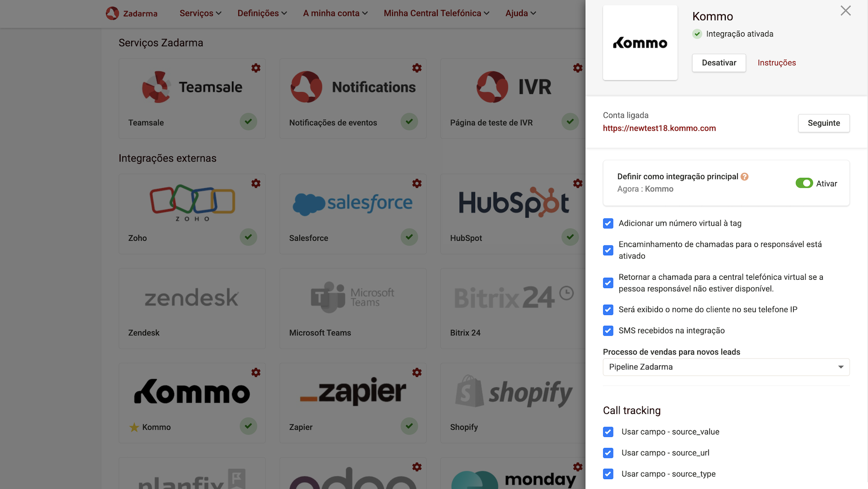Click the Zadarma logo icon
This screenshot has height=489, width=868.
[x=112, y=13]
